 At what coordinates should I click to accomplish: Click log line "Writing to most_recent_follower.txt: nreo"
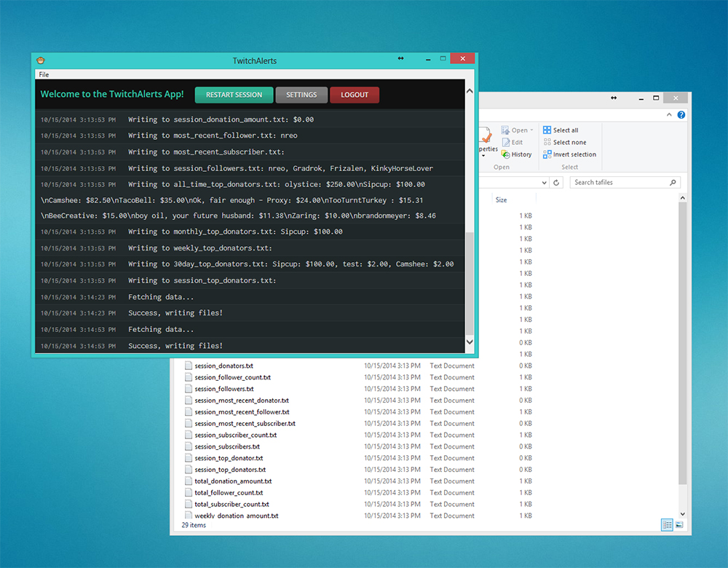pyautogui.click(x=213, y=135)
